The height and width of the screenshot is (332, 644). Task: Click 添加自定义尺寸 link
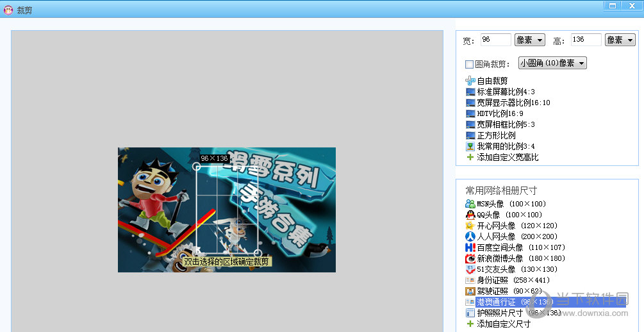tap(504, 324)
